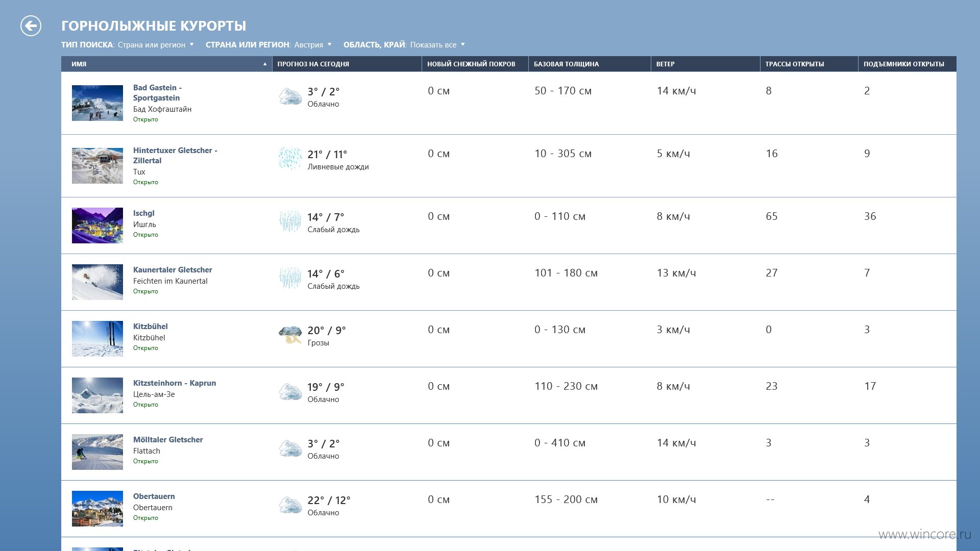The image size is (980, 551).
Task: Click the light rain icon for Kaunertaler Gletscher
Action: [x=290, y=278]
